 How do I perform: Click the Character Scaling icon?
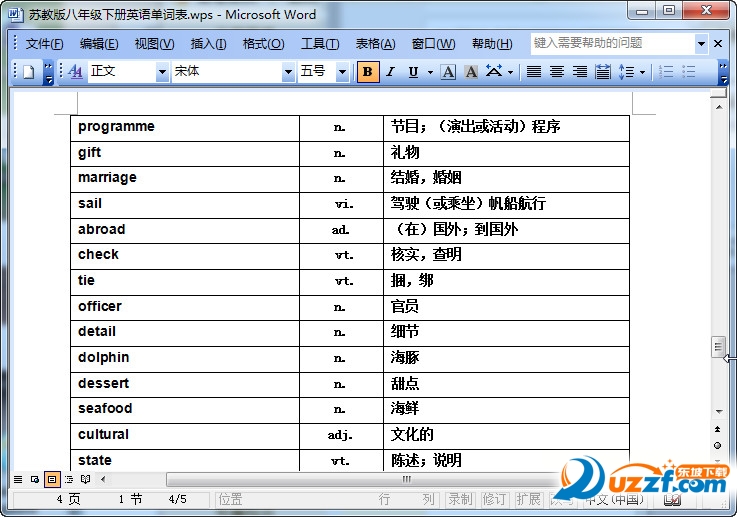coord(494,72)
